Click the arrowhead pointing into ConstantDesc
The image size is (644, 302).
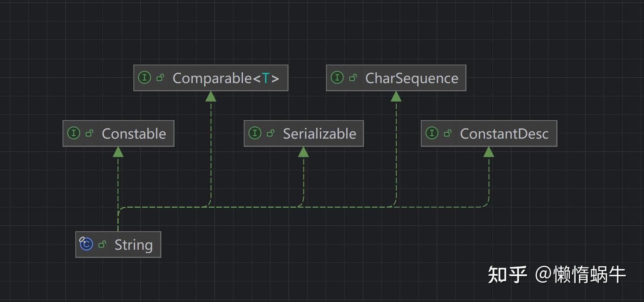489,152
